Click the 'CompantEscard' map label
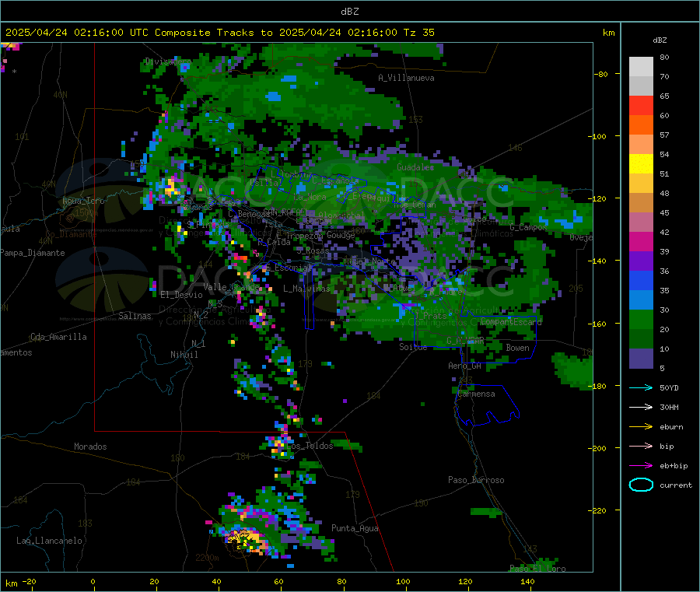This screenshot has width=700, height=592. [511, 321]
